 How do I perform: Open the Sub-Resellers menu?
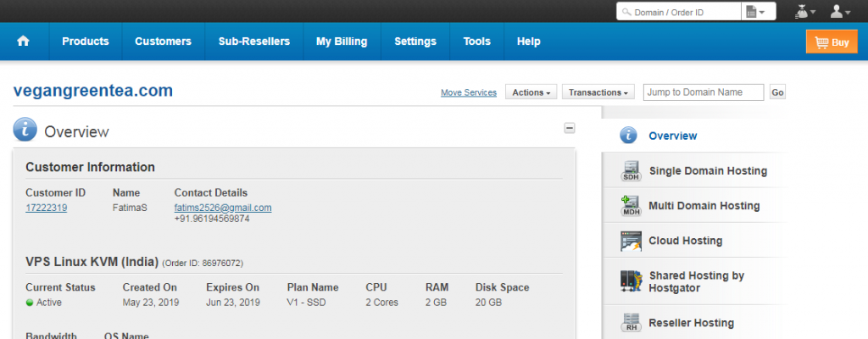[254, 42]
